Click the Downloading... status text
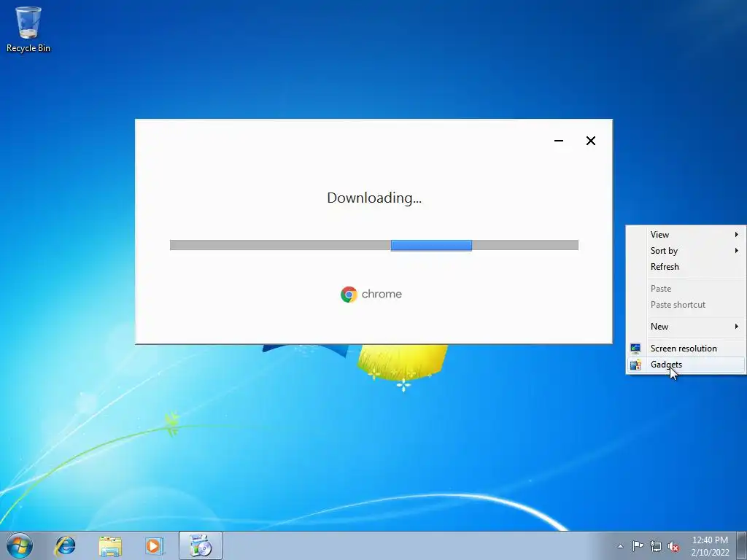The width and height of the screenshot is (747, 560). pyautogui.click(x=374, y=198)
